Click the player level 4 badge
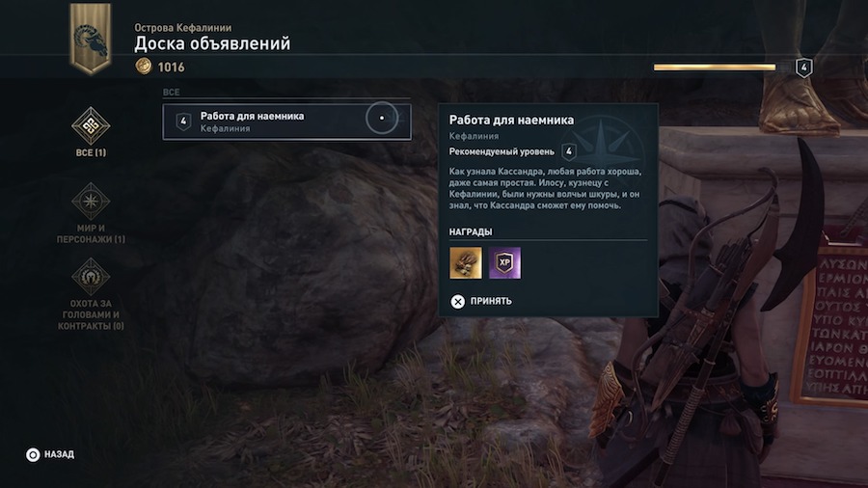This screenshot has height=488, width=868. [803, 68]
